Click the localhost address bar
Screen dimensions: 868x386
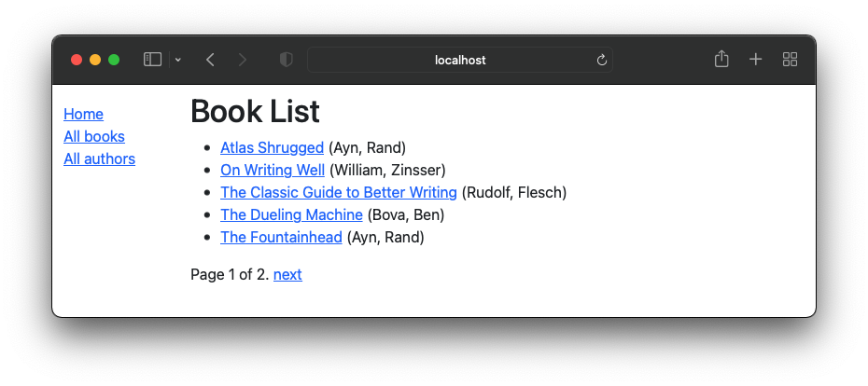click(460, 60)
